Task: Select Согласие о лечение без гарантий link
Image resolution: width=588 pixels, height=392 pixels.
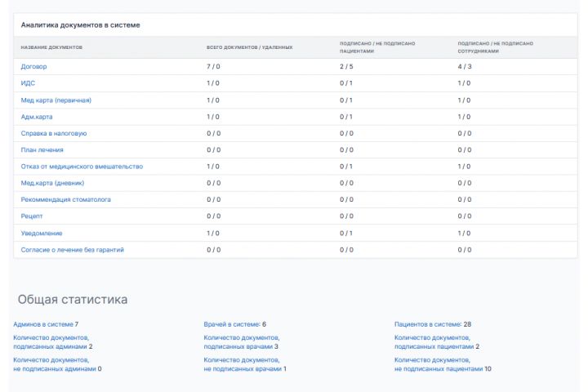Action: click(73, 249)
